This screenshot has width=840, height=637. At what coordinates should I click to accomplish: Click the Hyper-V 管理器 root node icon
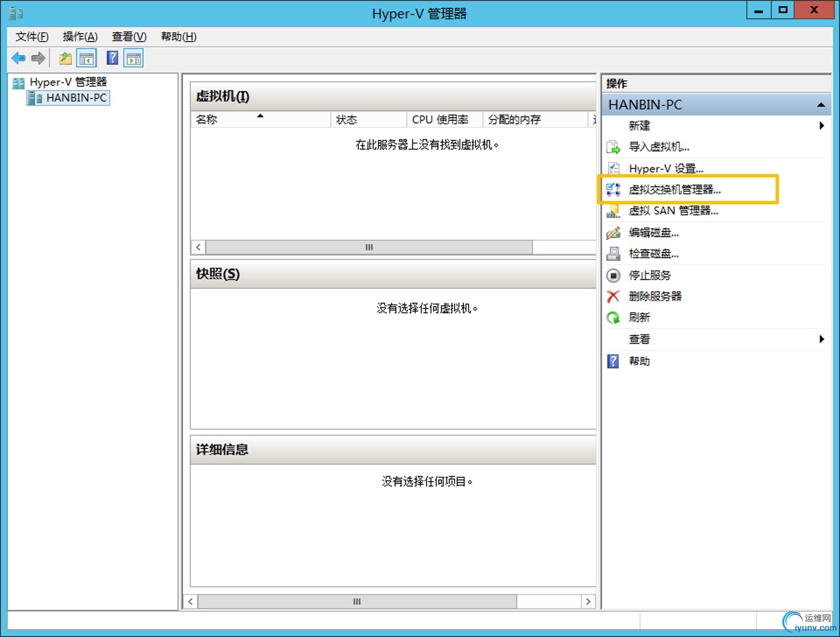(x=18, y=82)
